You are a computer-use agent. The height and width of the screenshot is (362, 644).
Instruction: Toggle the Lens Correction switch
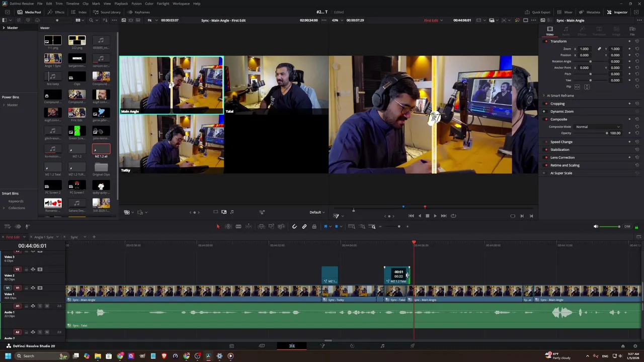546,157
